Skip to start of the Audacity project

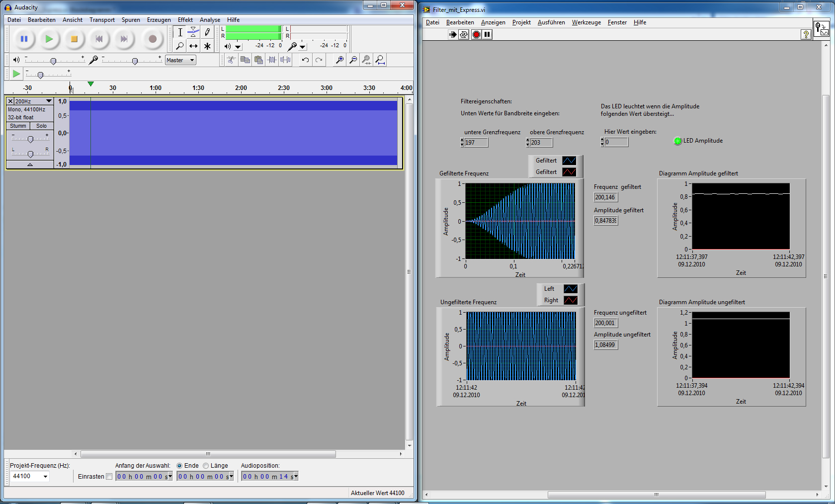pyautogui.click(x=99, y=39)
